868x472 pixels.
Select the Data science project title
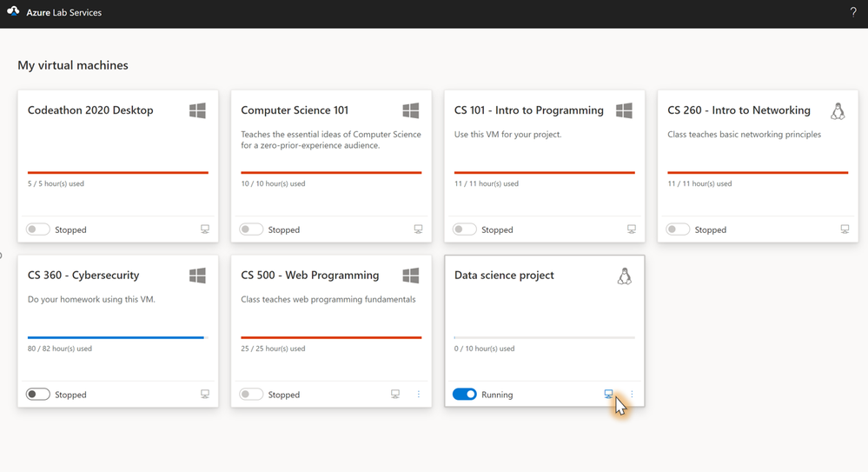click(x=504, y=276)
